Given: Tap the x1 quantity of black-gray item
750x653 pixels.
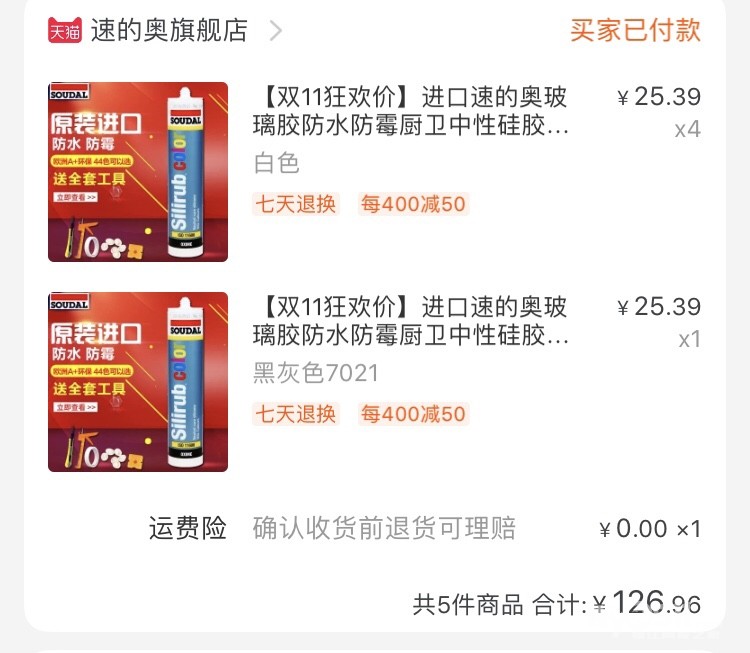Looking at the screenshot, I should (690, 339).
